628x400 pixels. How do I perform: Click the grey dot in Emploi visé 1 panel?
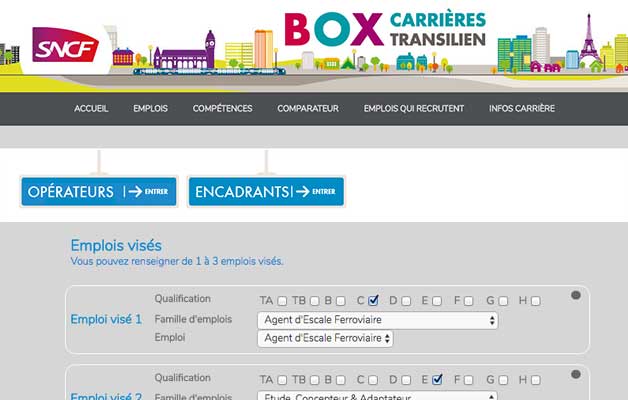(x=576, y=295)
